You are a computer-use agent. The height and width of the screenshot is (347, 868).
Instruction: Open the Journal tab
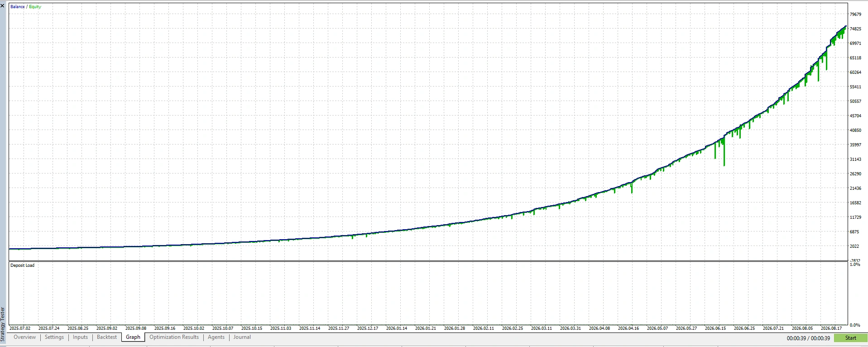(x=242, y=337)
